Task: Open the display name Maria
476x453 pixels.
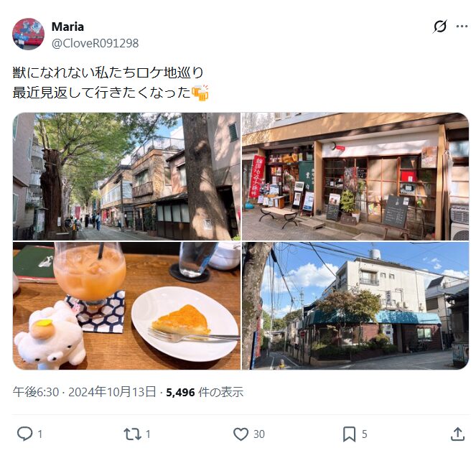Action: pyautogui.click(x=67, y=27)
